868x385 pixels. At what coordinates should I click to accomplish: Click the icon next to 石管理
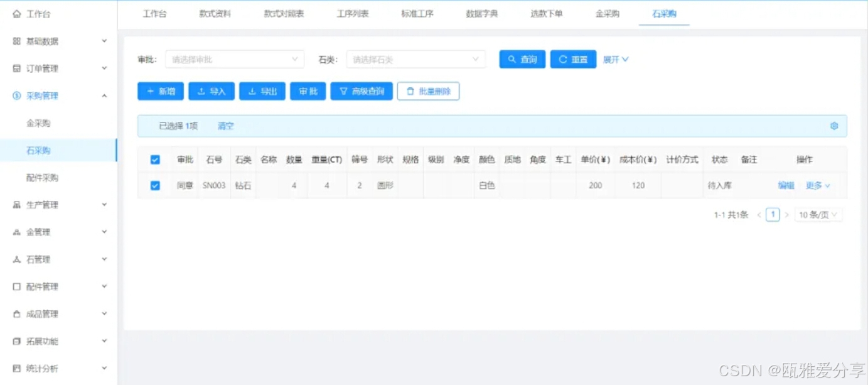pyautogui.click(x=17, y=259)
